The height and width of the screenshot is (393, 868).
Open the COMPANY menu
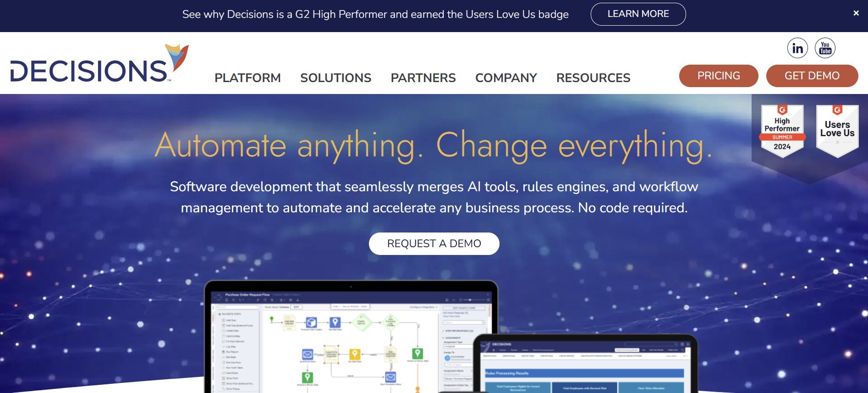pyautogui.click(x=506, y=78)
